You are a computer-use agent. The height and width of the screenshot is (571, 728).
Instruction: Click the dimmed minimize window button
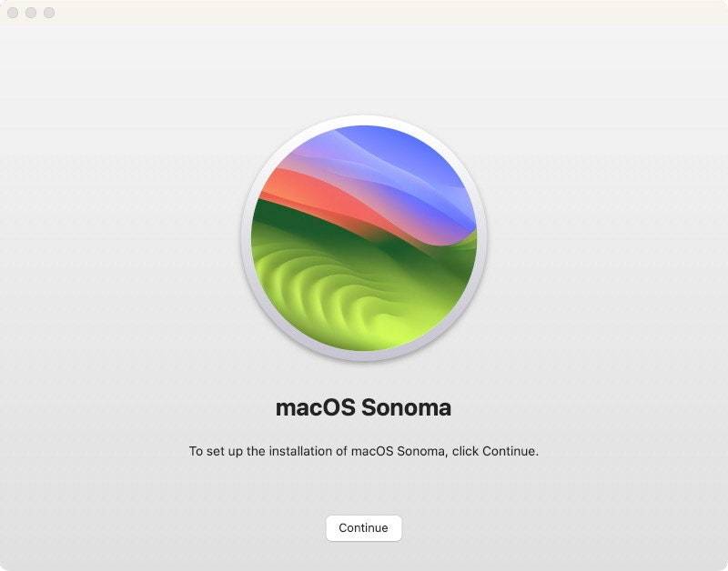pos(31,13)
